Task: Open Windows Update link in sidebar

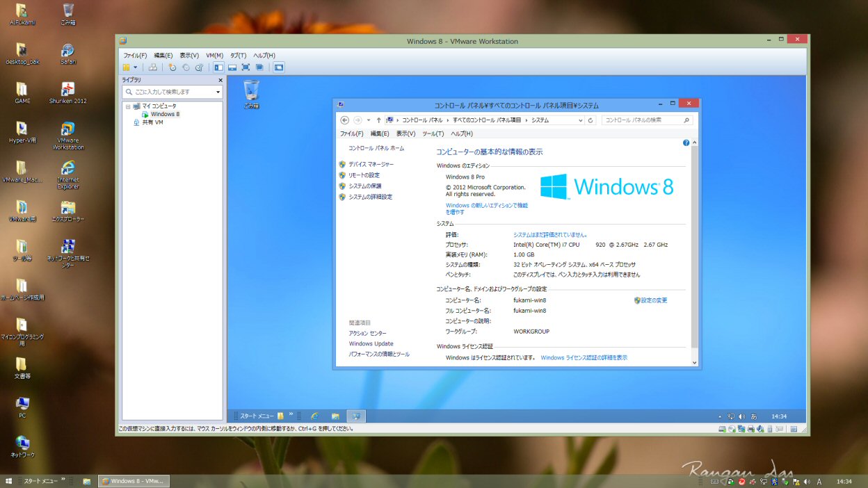Action: click(x=371, y=343)
